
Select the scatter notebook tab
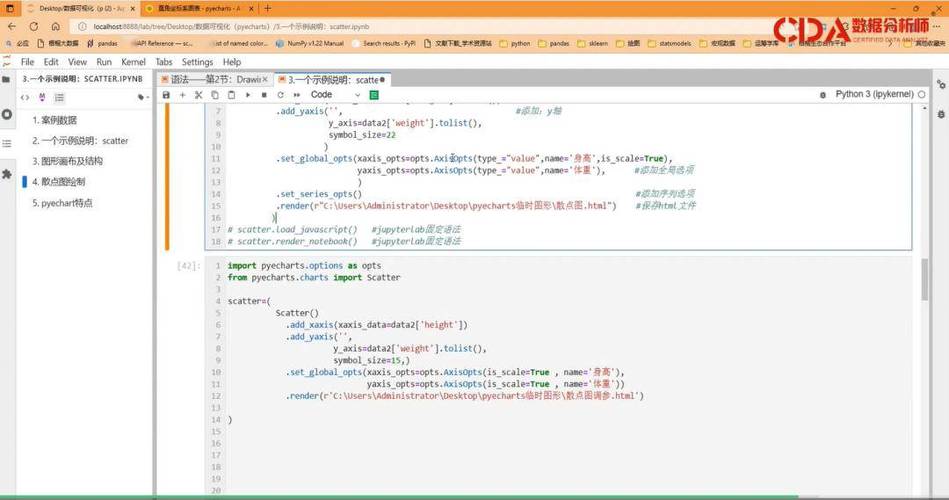(x=332, y=79)
